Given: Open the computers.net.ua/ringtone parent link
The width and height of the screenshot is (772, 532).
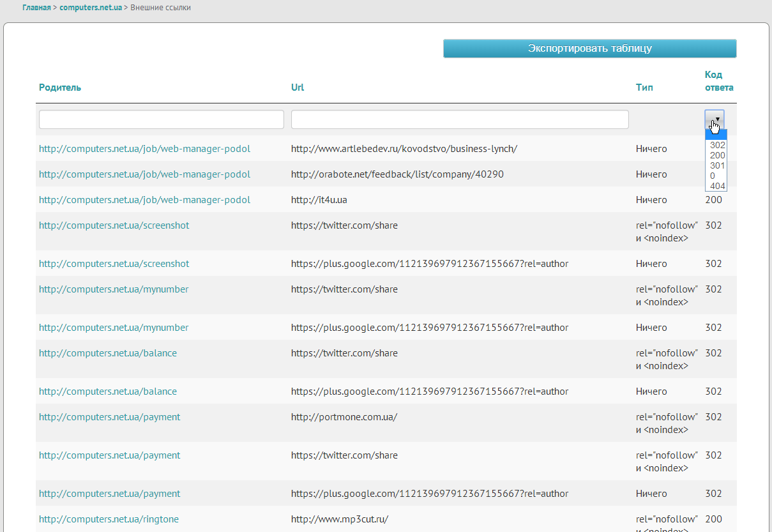Looking at the screenshot, I should click(109, 519).
